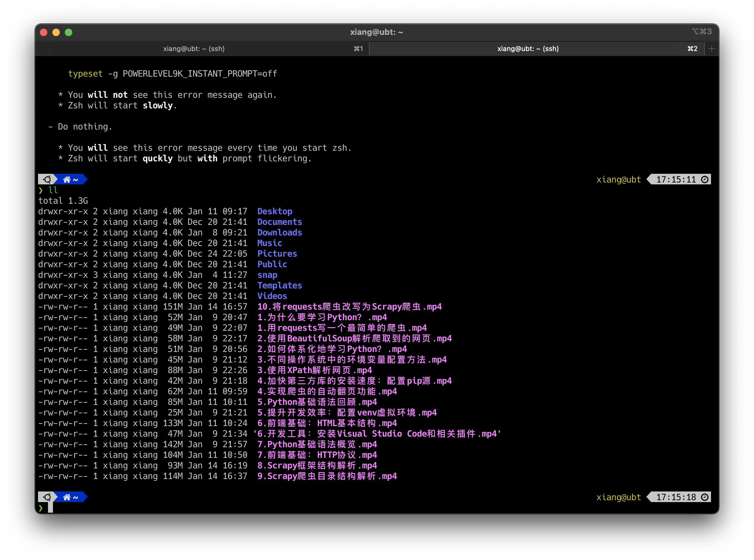754x560 pixels.
Task: Click the home icon in the upper prompt
Action: [x=67, y=179]
